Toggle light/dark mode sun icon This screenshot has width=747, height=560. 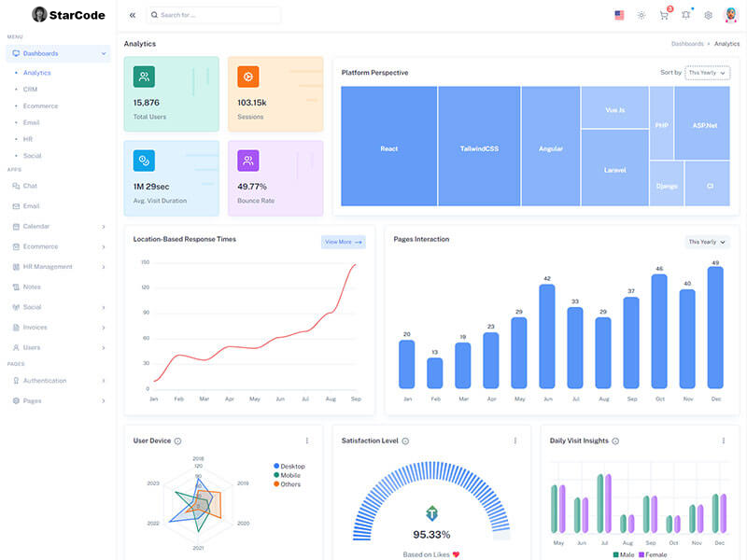coord(641,15)
